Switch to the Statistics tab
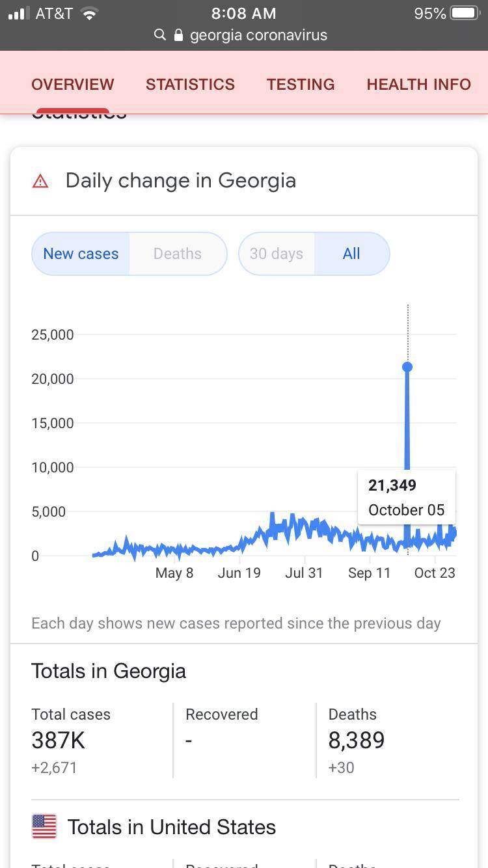 [x=190, y=85]
